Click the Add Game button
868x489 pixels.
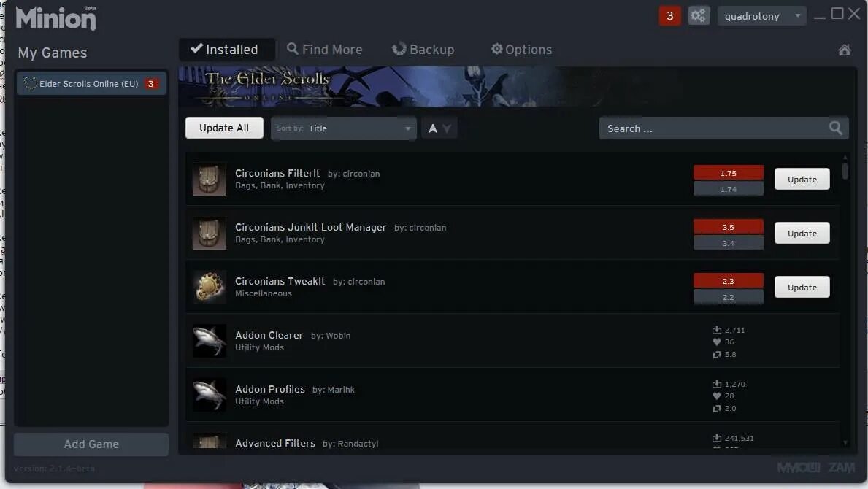pyautogui.click(x=91, y=444)
